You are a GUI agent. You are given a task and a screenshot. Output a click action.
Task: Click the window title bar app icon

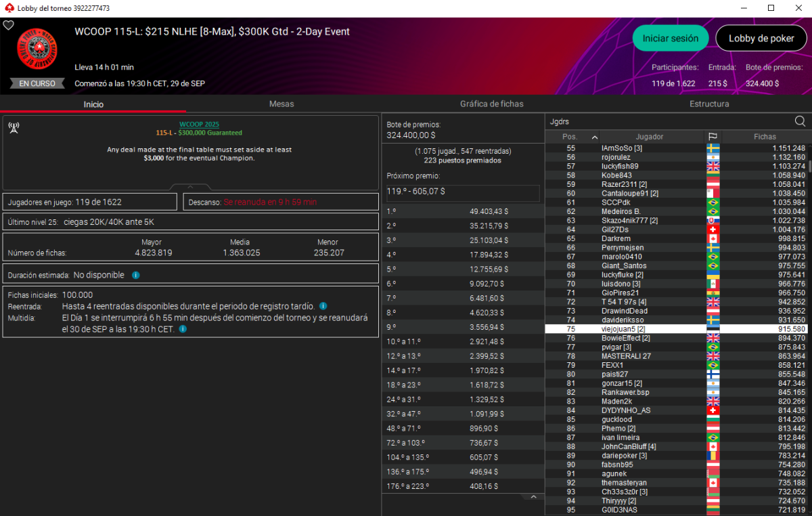pos(9,8)
